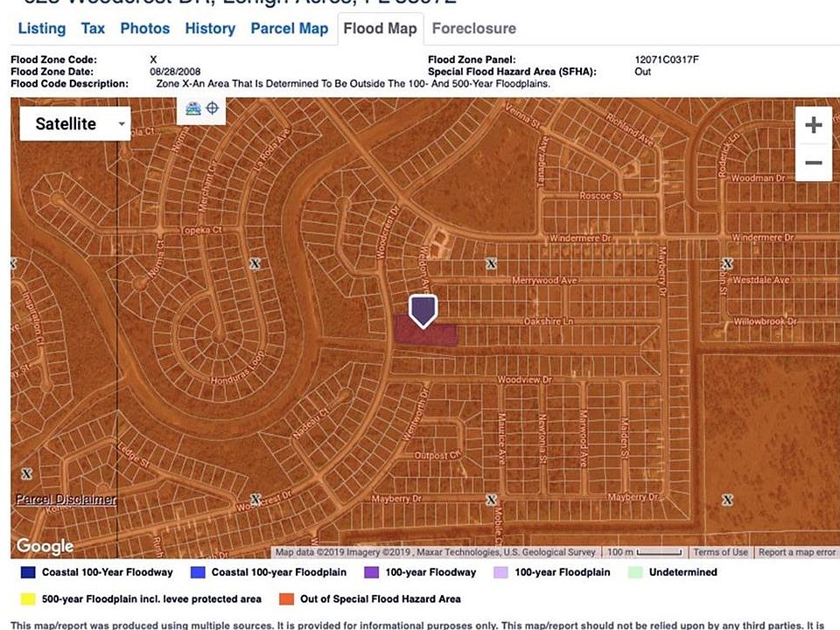The image size is (840, 630).
Task: Click Report a map error link
Action: click(796, 552)
